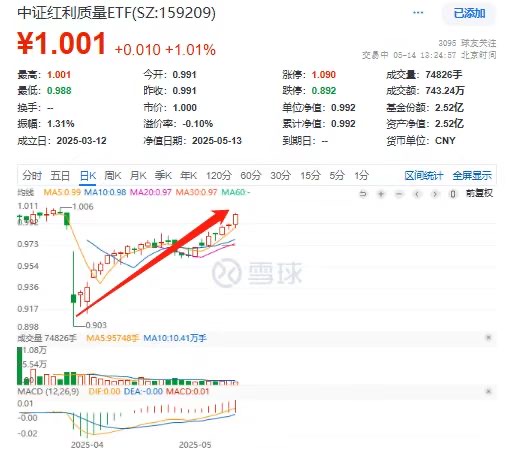The width and height of the screenshot is (515, 458).
Task: Click the 2025-04 date axis label
Action: pyautogui.click(x=87, y=445)
